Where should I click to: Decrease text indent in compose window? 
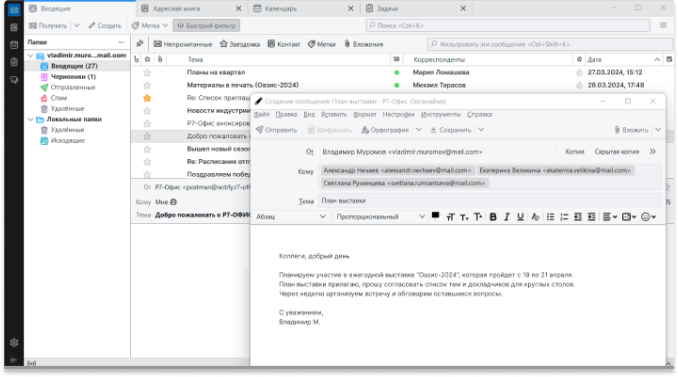tap(578, 217)
